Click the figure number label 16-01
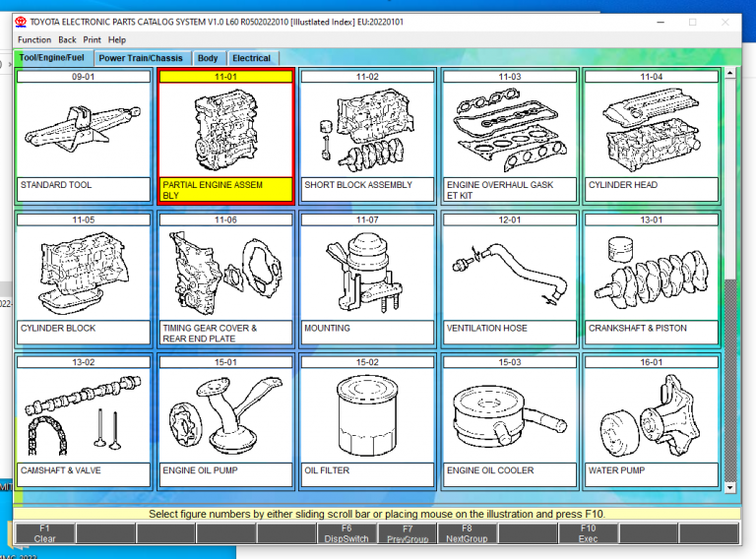 (652, 362)
